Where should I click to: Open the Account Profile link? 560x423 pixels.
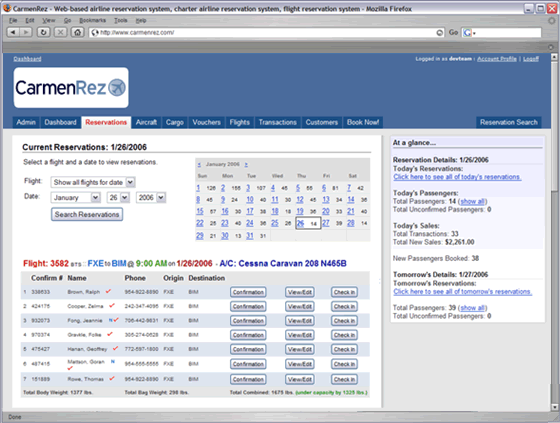497,59
